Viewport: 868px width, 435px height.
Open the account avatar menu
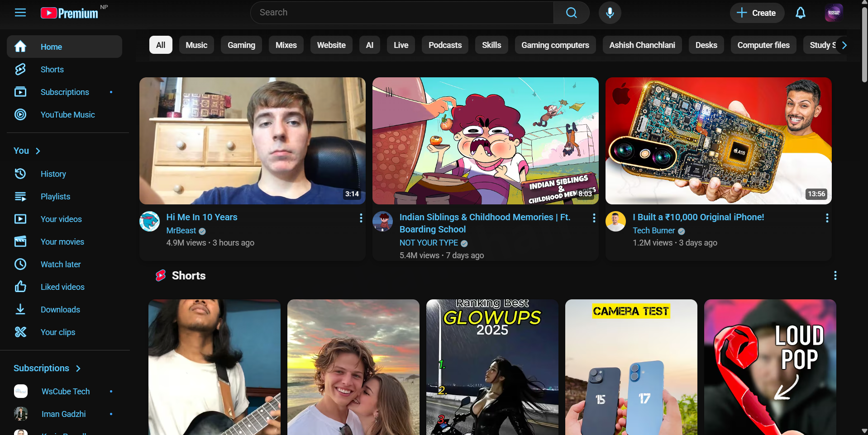click(834, 13)
